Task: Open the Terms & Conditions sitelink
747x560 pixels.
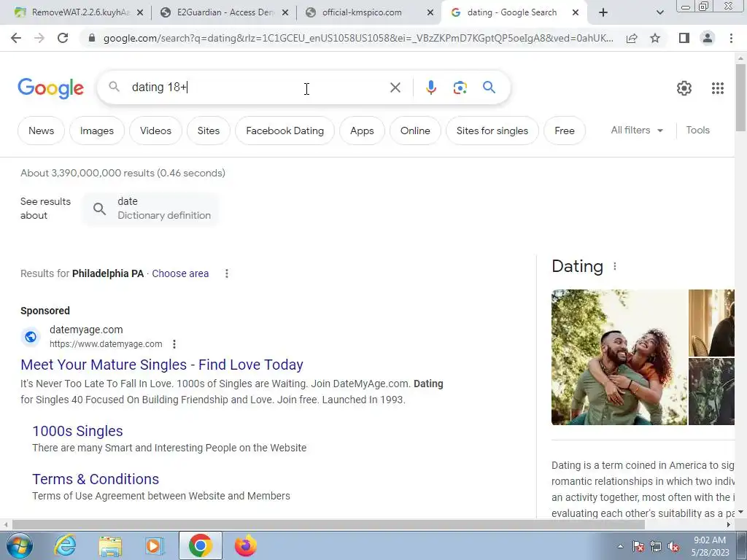Action: tap(96, 479)
